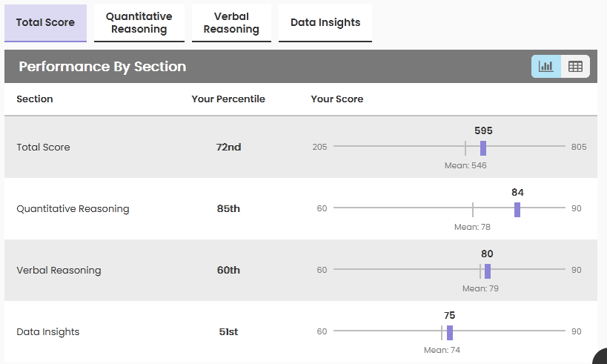Click the purple 595 total score marker
Image resolution: width=607 pixels, height=364 pixels.
(x=483, y=148)
